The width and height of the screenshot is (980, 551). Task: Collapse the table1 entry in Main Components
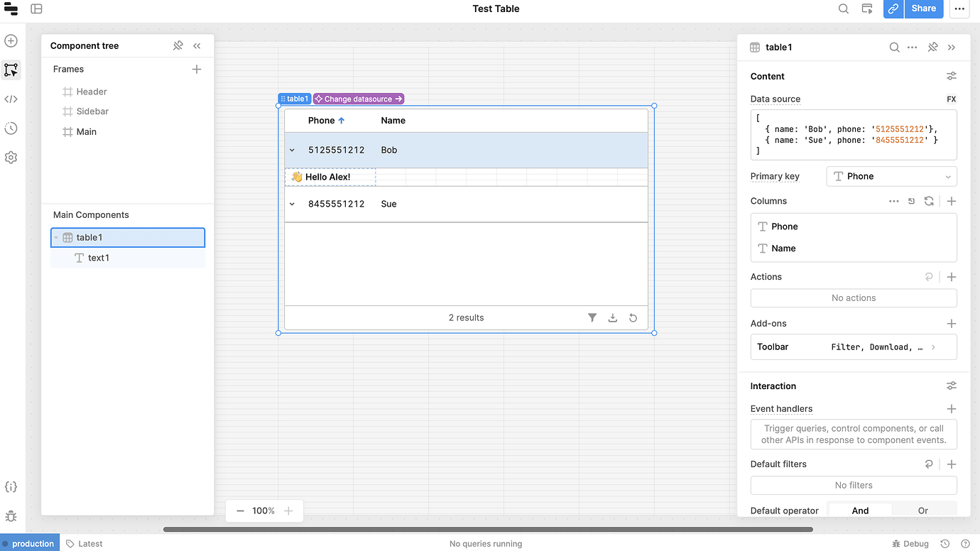pos(57,237)
